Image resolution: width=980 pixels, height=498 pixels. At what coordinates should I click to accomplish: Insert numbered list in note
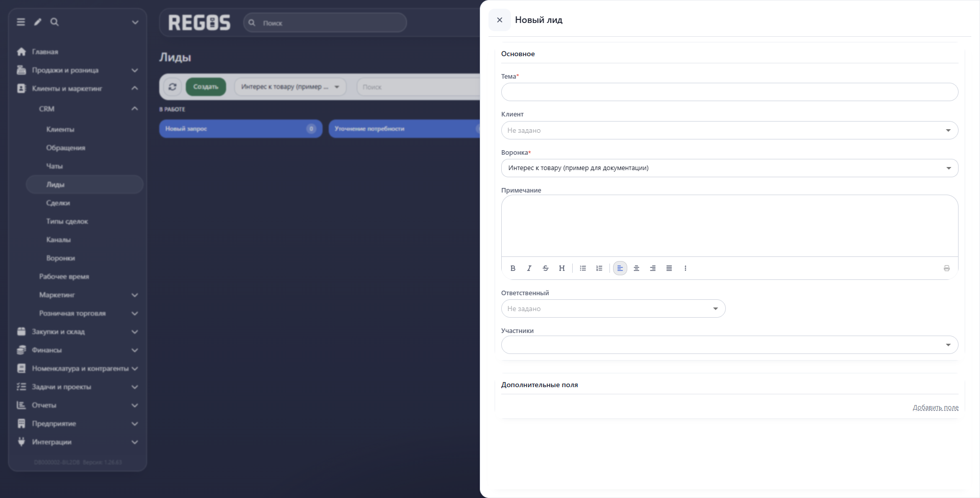click(x=599, y=268)
